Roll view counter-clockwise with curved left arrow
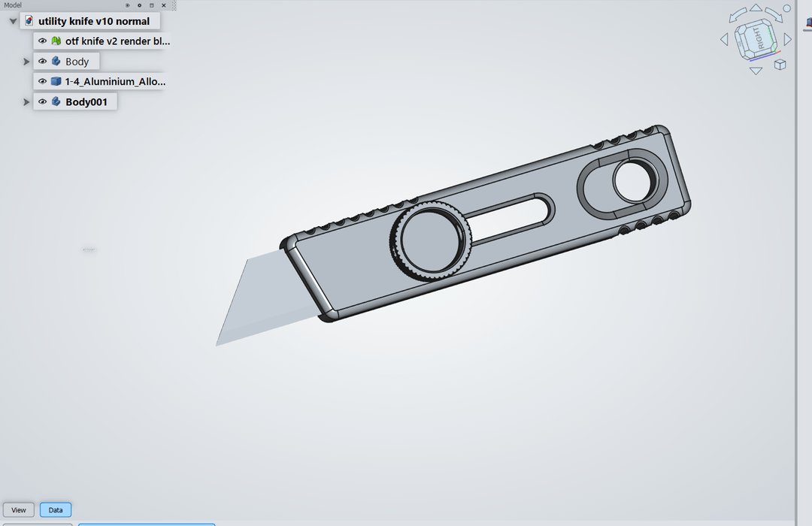Image resolution: width=812 pixels, height=526 pixels. (737, 15)
